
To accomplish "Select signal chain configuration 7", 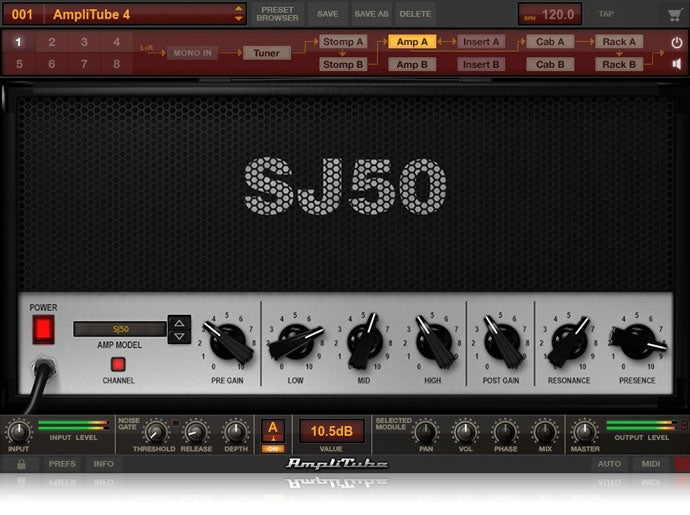I will pos(84,64).
